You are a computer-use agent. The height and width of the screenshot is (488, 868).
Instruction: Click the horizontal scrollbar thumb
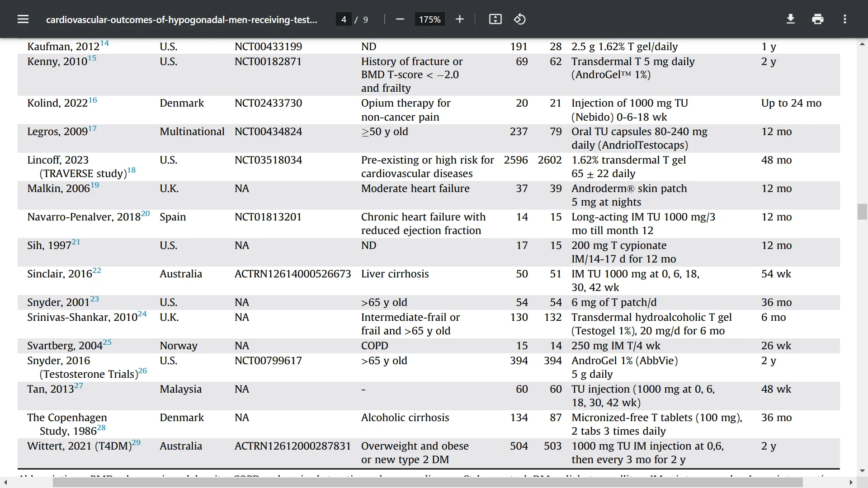tap(428, 483)
